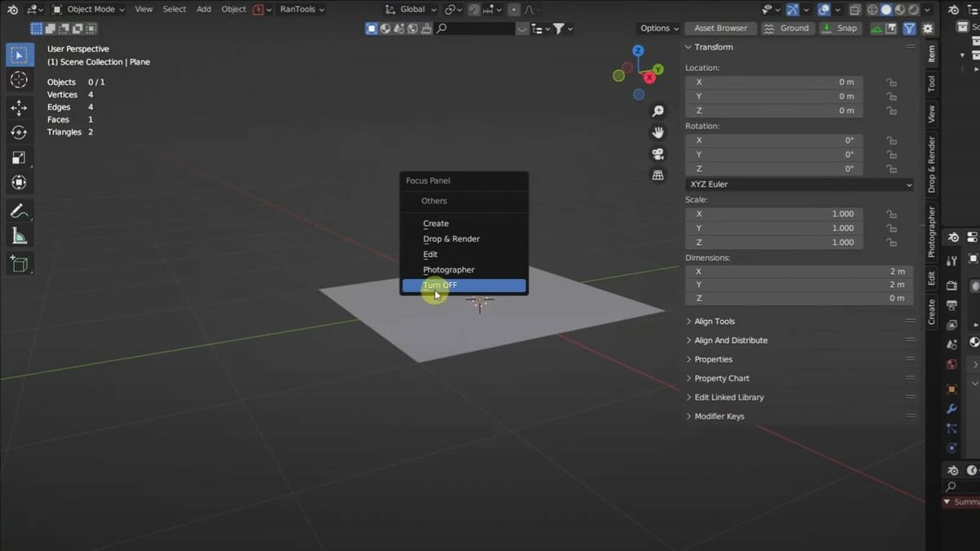Image resolution: width=980 pixels, height=551 pixels.
Task: Open the Output properties printer icon
Action: click(951, 305)
